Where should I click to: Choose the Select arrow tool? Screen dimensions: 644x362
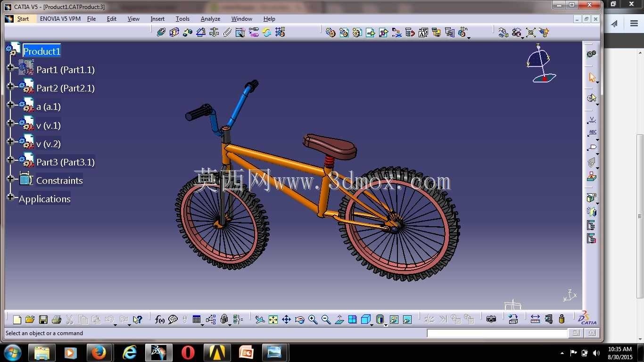click(x=592, y=77)
